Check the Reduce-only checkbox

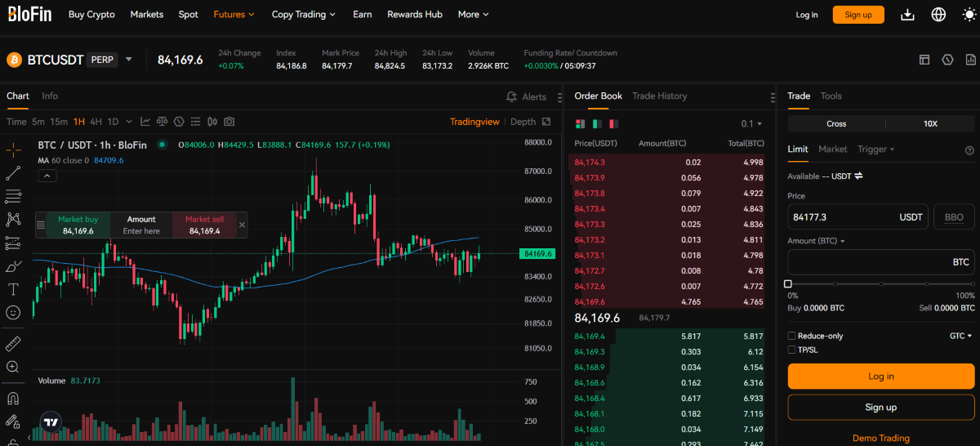tap(791, 336)
